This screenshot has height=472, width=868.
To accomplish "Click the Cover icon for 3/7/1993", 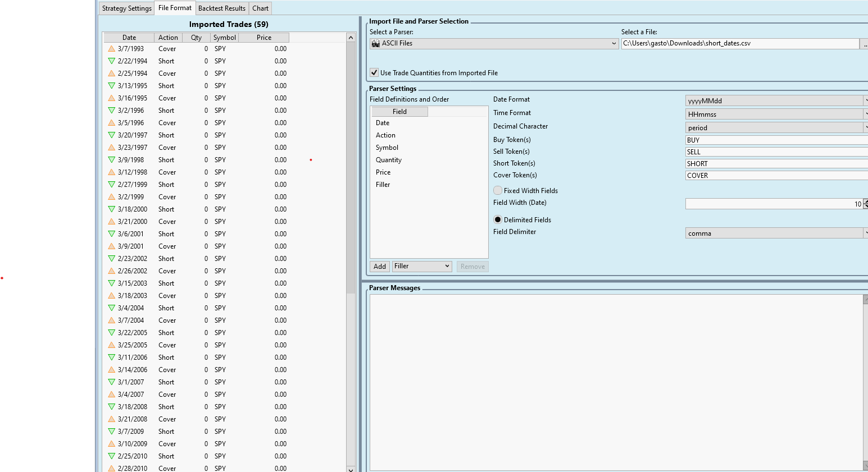I will 112,49.
